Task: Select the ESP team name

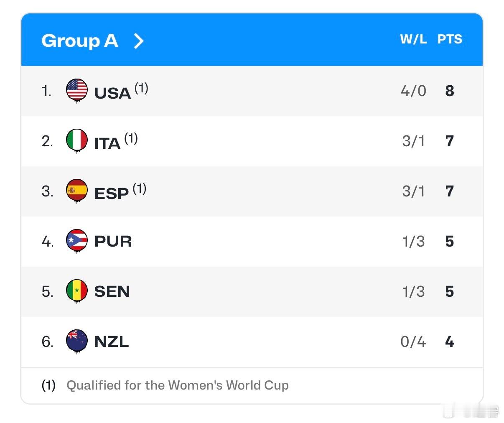Action: pyautogui.click(x=111, y=193)
